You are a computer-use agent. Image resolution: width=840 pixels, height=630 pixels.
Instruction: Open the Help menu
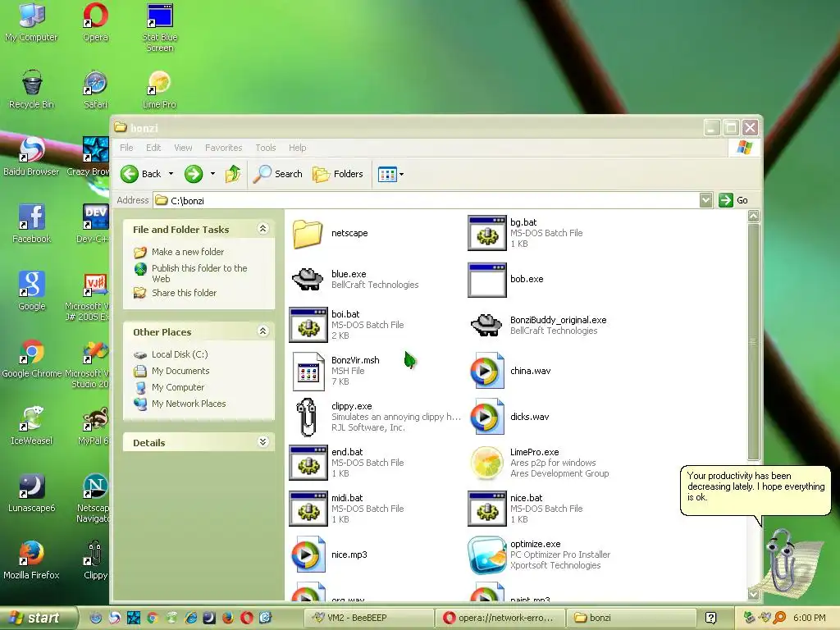297,148
